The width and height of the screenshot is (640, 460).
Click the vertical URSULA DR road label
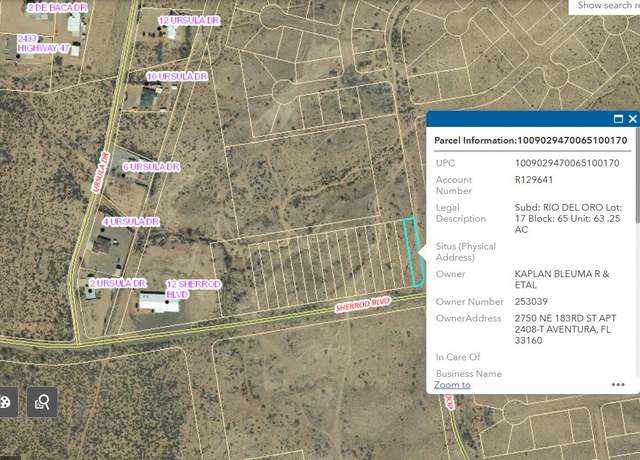click(100, 172)
